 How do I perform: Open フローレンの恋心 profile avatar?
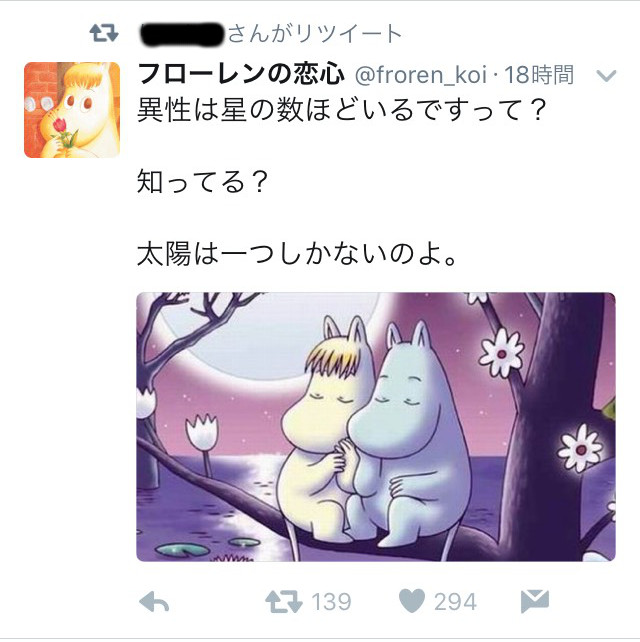pos(72,110)
